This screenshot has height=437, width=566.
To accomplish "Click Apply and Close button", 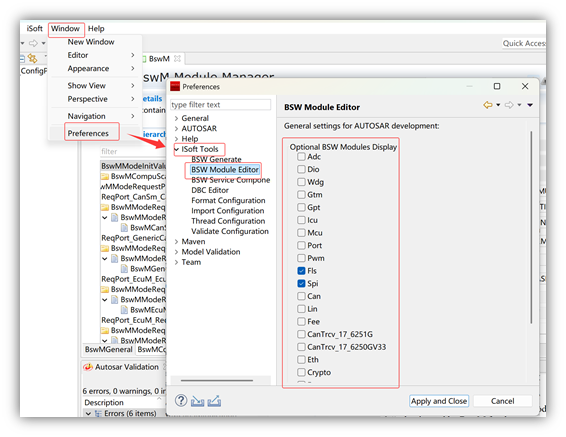I will (x=439, y=401).
